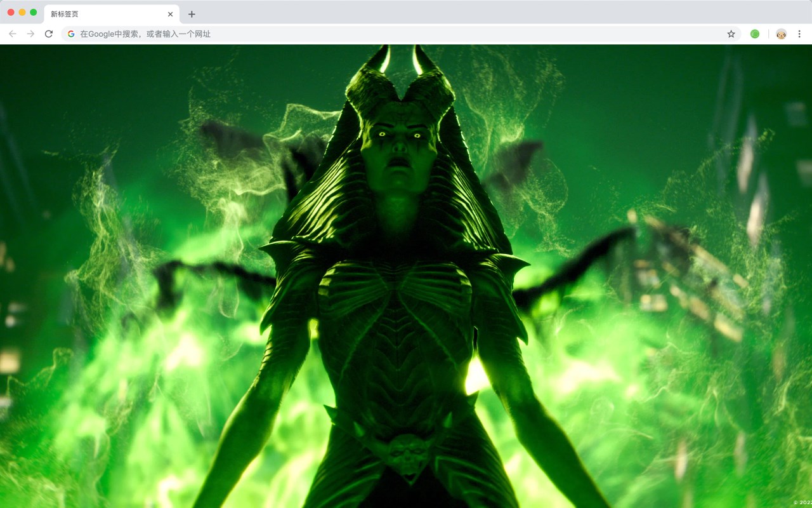The image size is (812, 508).
Task: Close the 新标签页 tab
Action: [x=170, y=14]
